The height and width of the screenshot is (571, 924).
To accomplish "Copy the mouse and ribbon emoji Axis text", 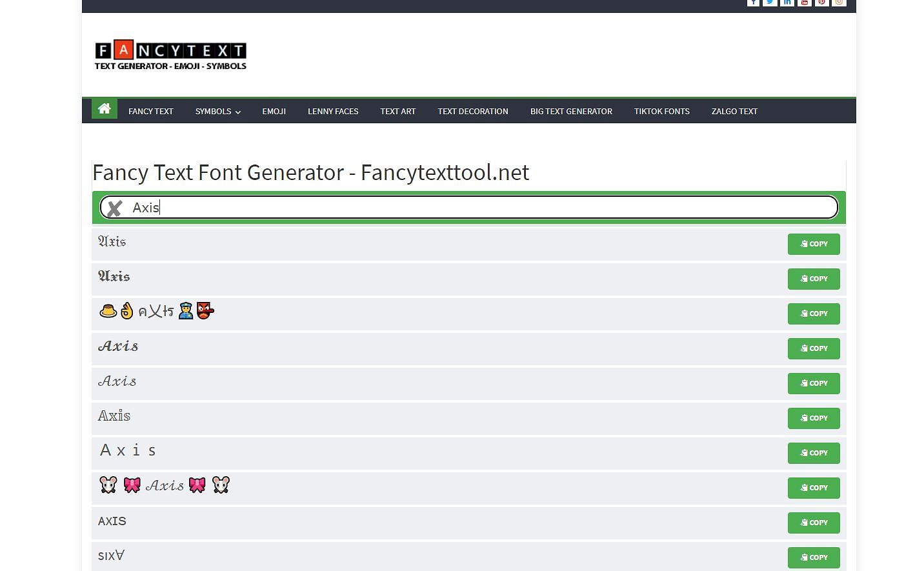I will pyautogui.click(x=813, y=488).
